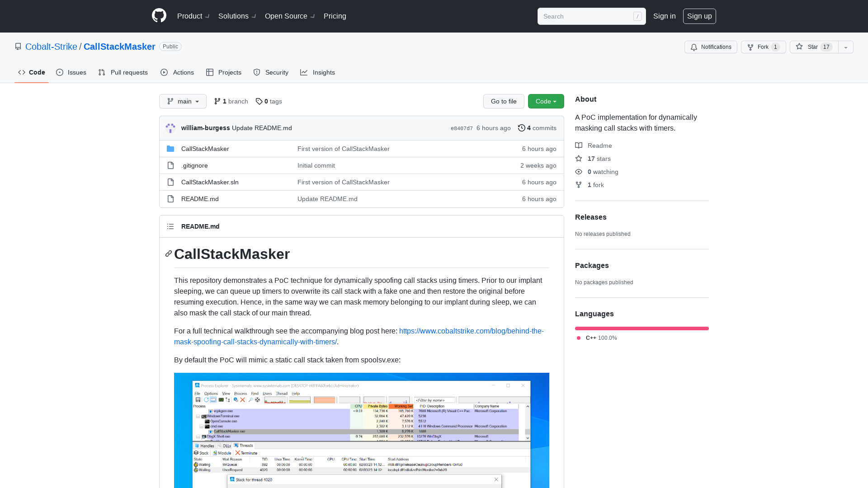Open the Releases heading link
Screen dimensions: 868x488
[591, 217]
